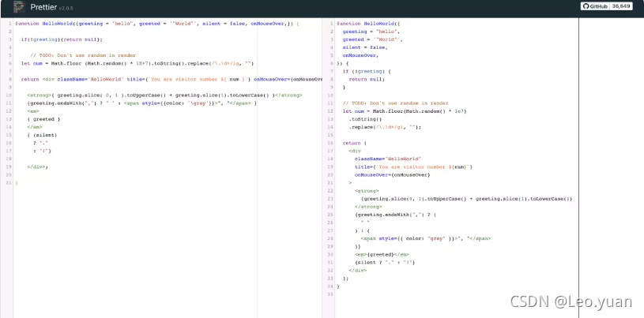Click the output line 'if (!greeting) {'
The image size is (644, 318).
[x=367, y=71]
